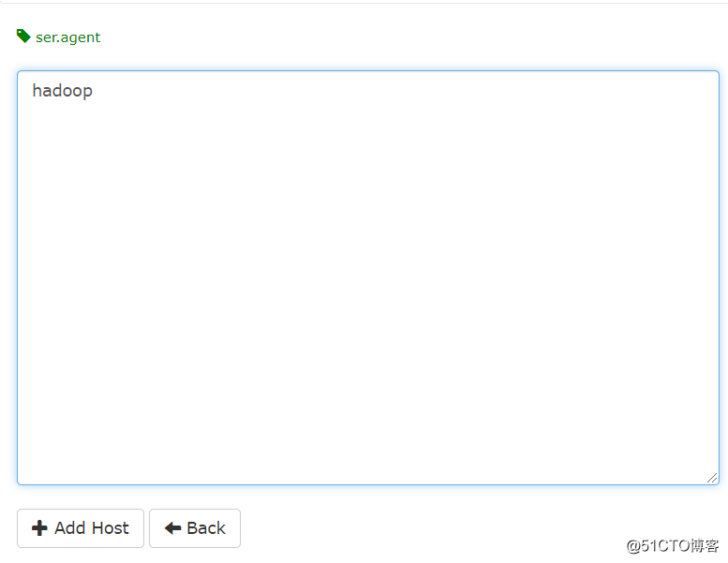The width and height of the screenshot is (728, 563).
Task: Select the ser.agent group label
Action: (x=67, y=37)
